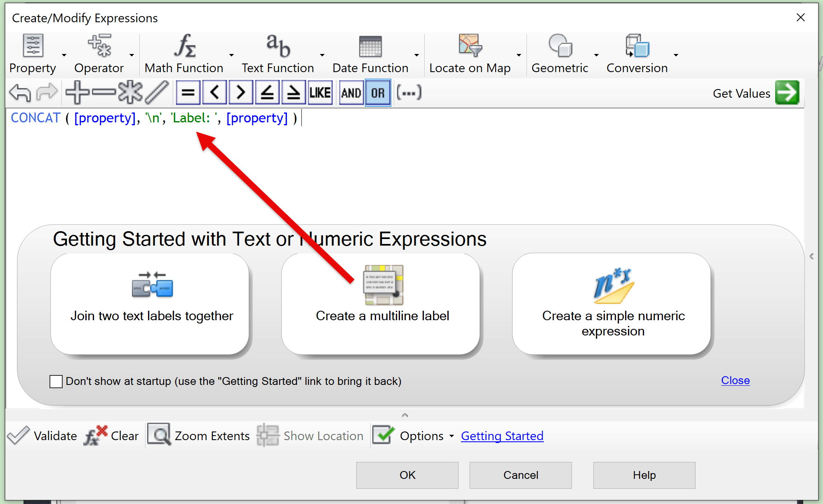Choose the Create a multiline label card
823x504 pixels.
tap(381, 304)
